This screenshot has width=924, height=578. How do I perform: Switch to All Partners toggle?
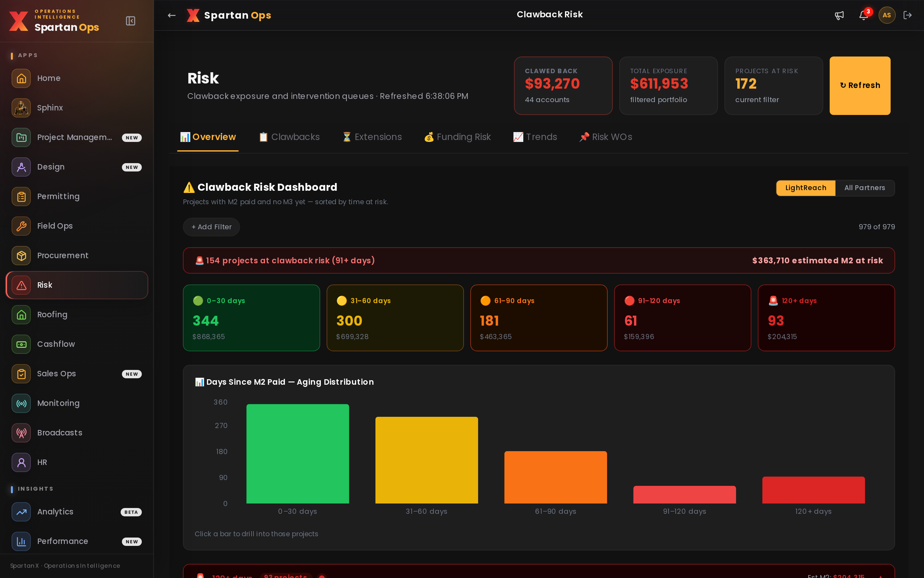(864, 188)
